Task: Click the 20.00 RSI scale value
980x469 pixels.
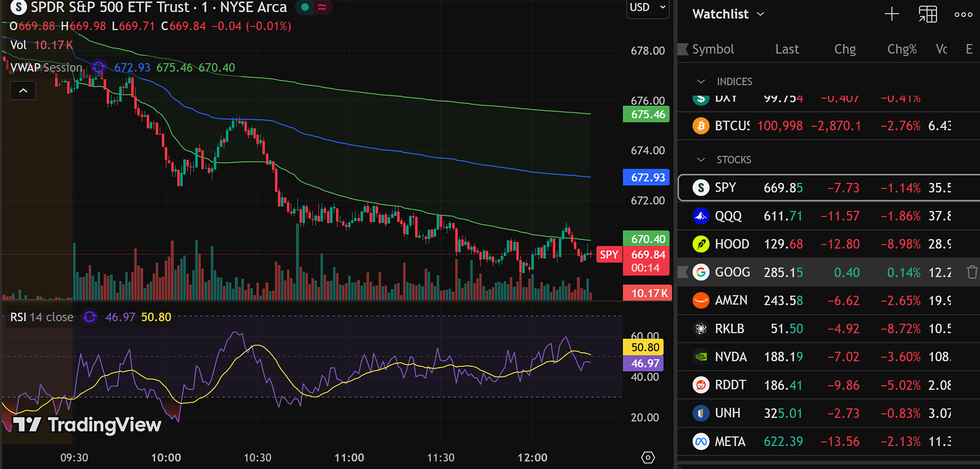Action: tap(645, 417)
